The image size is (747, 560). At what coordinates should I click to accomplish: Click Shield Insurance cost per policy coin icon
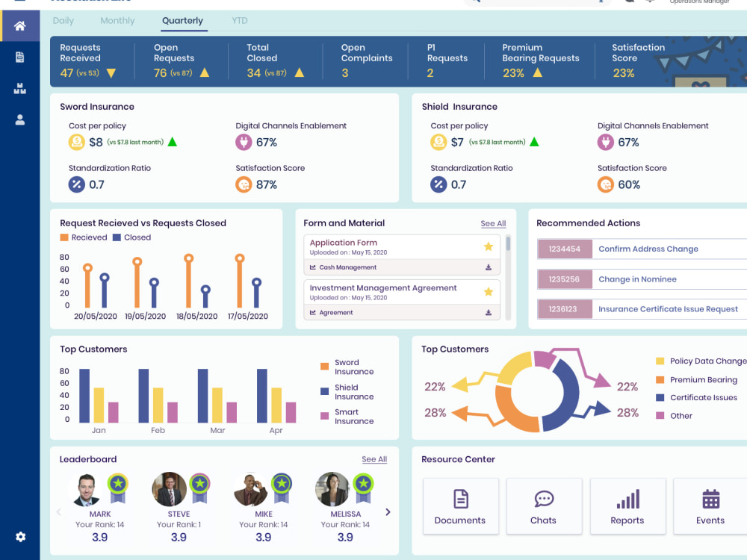[438, 142]
